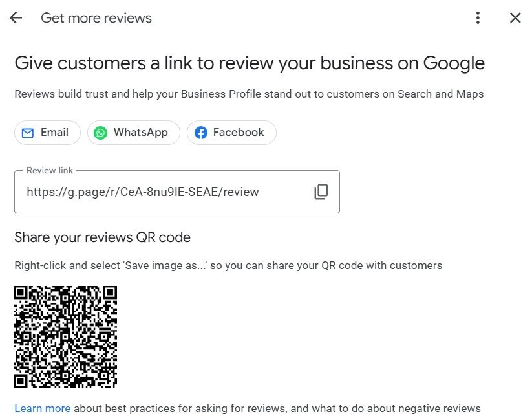The width and height of the screenshot is (532, 416).
Task: Copy the review link using the copy icon
Action: tap(321, 192)
